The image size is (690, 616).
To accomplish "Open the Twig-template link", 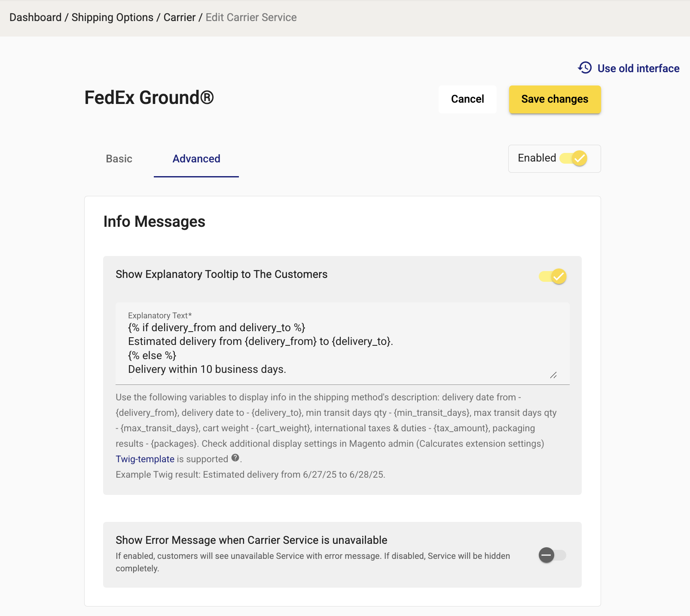I will 145,459.
